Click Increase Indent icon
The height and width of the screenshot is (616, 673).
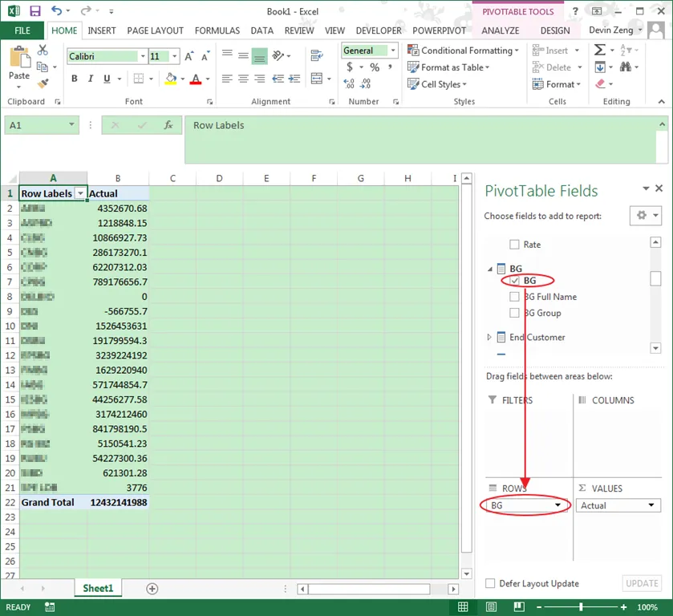(x=294, y=79)
